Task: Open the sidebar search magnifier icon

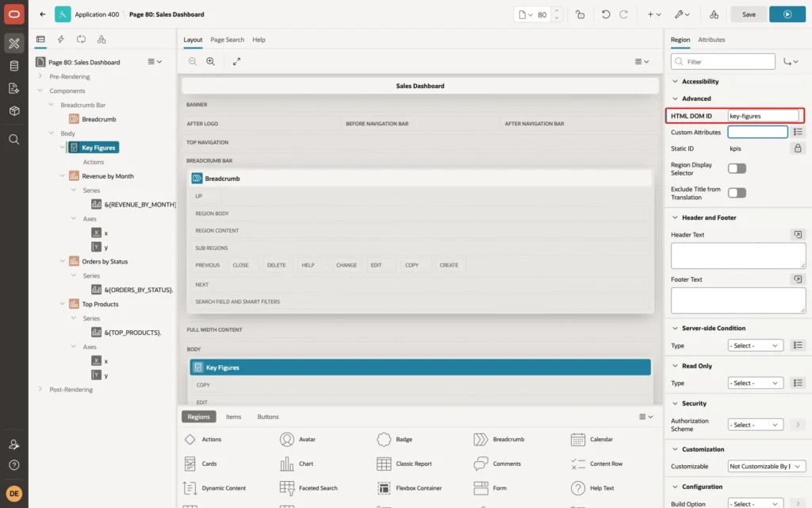Action: click(14, 140)
